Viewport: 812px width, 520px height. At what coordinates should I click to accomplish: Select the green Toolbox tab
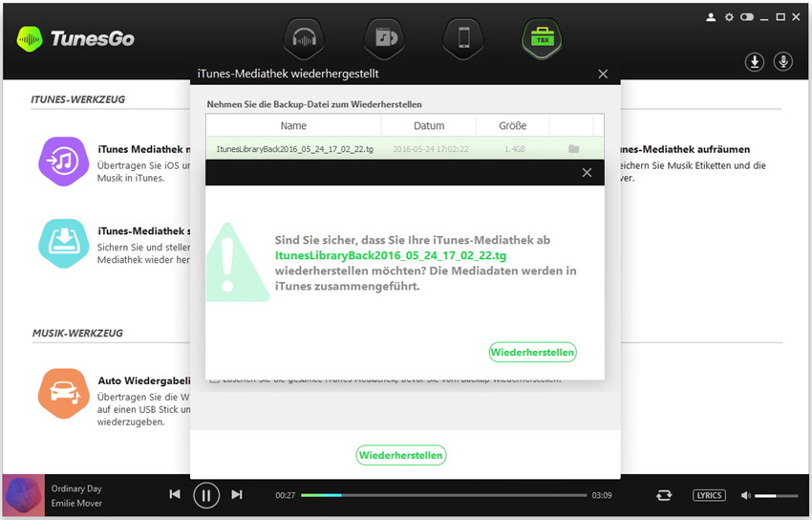(x=543, y=38)
